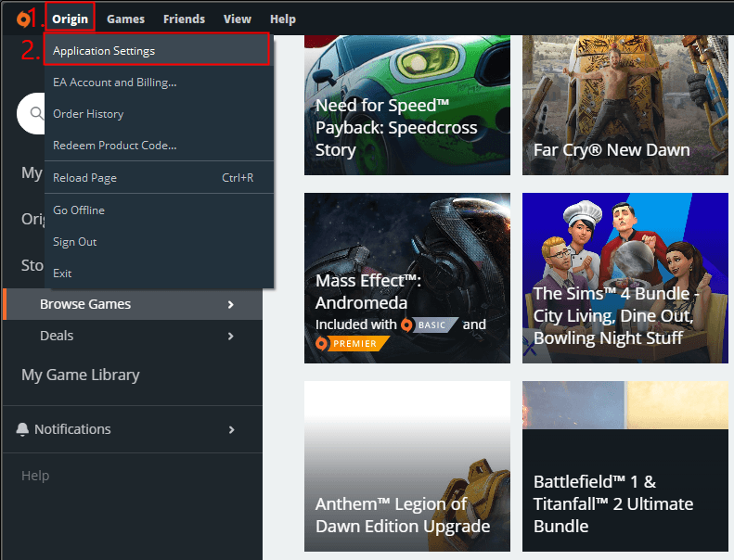734x560 pixels.
Task: Click Reload Page menu item
Action: pyautogui.click(x=160, y=178)
